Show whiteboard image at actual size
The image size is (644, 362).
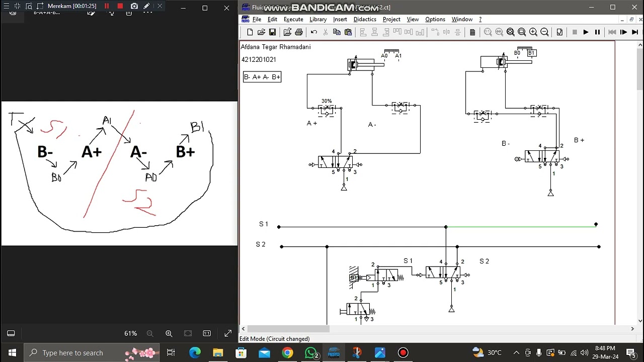click(x=207, y=333)
